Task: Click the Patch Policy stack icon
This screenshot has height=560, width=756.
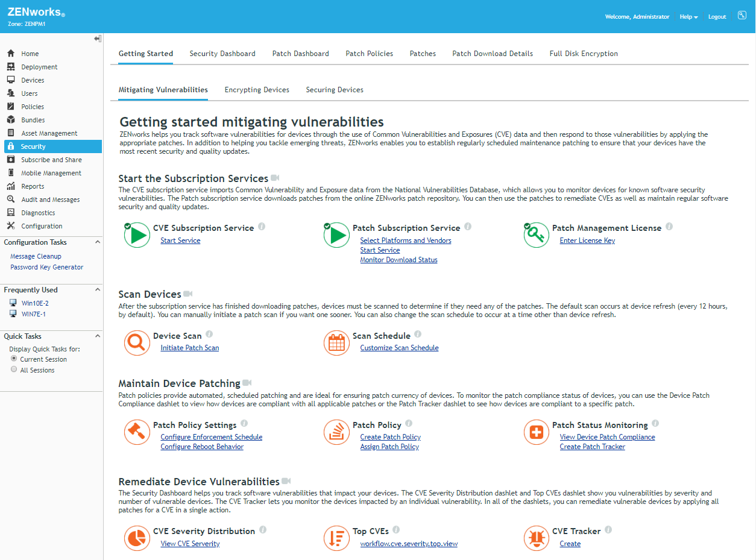Action: [336, 432]
